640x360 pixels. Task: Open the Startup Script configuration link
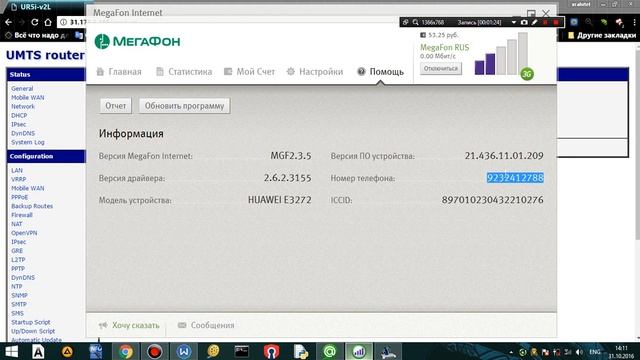[x=31, y=322]
